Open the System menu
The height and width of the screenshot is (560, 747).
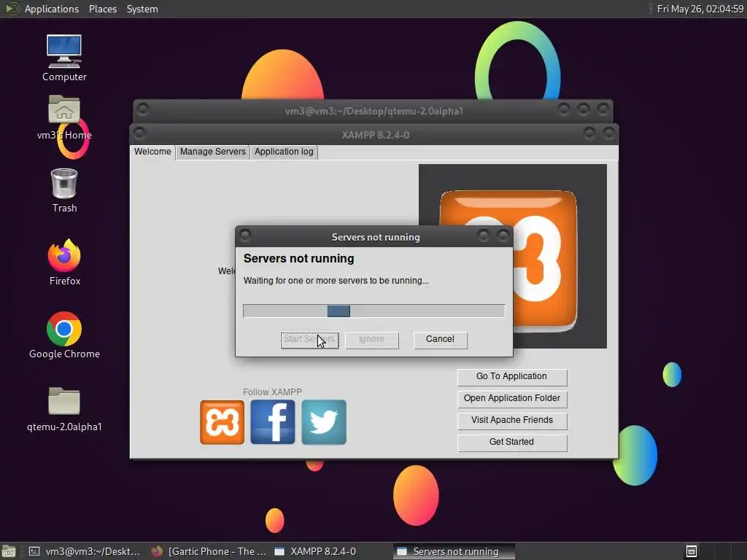click(x=142, y=9)
